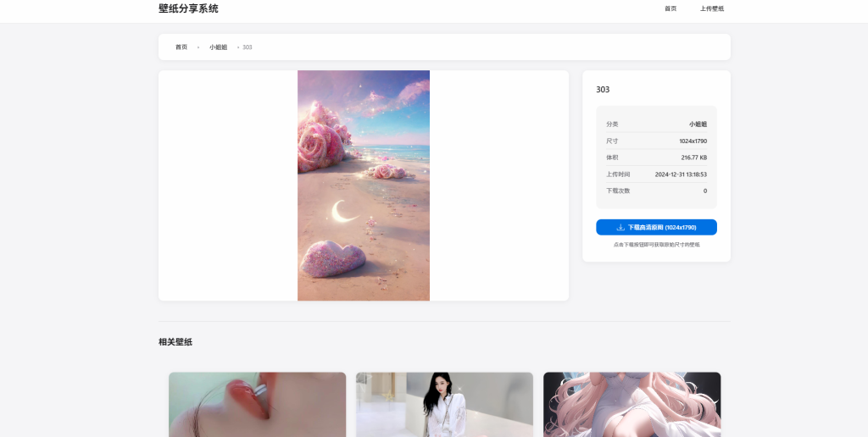
Task: Click the upload time 2024-12-31 13:18:53
Action: (681, 174)
